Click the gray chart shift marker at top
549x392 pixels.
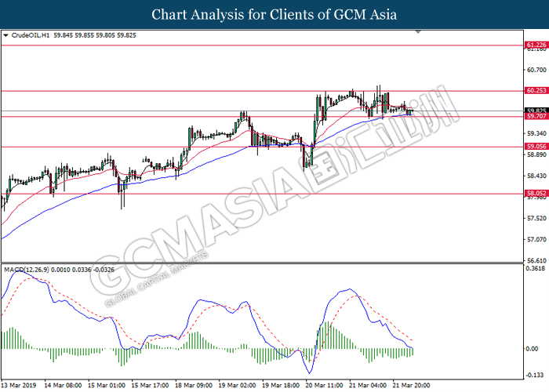click(419, 34)
